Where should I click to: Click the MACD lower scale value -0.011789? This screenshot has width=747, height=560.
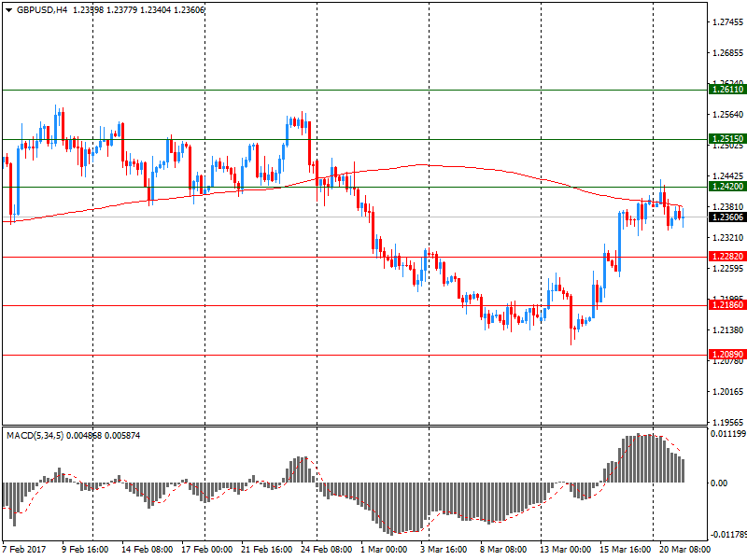pyautogui.click(x=727, y=535)
